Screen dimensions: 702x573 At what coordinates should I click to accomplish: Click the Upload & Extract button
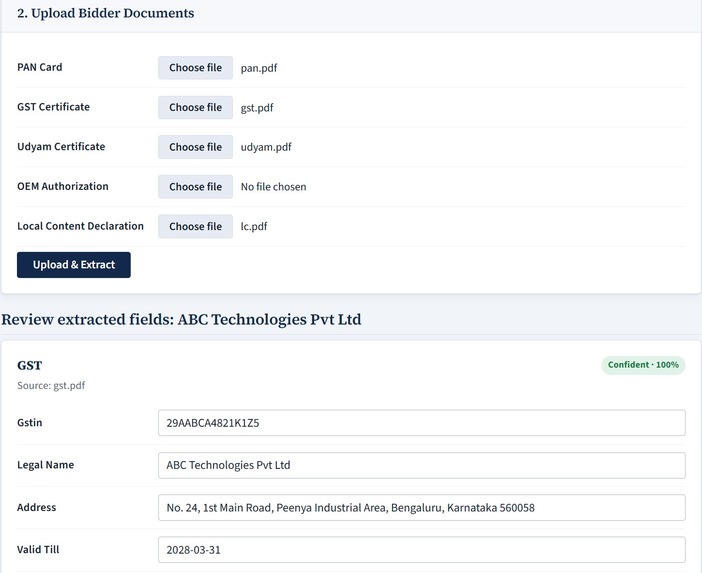point(74,265)
